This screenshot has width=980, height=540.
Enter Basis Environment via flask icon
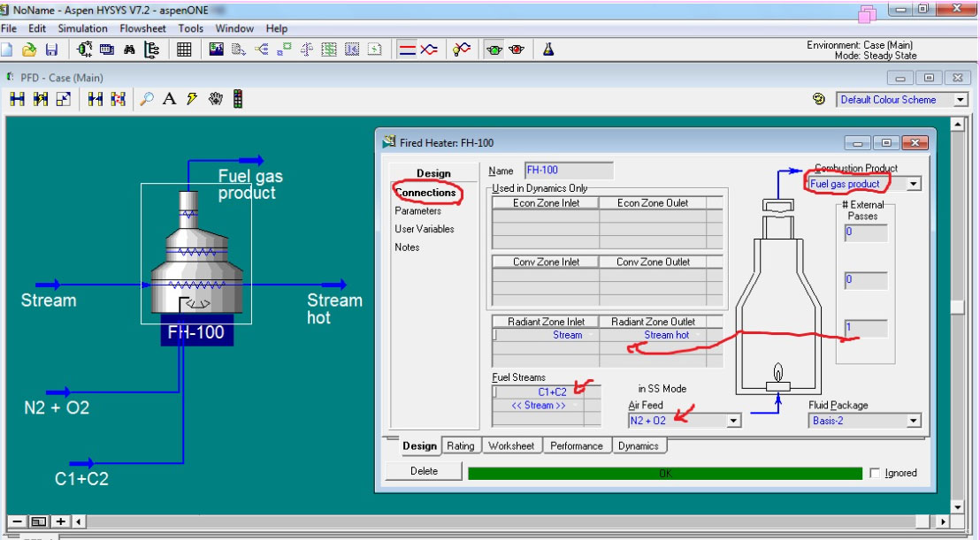pyautogui.click(x=548, y=49)
